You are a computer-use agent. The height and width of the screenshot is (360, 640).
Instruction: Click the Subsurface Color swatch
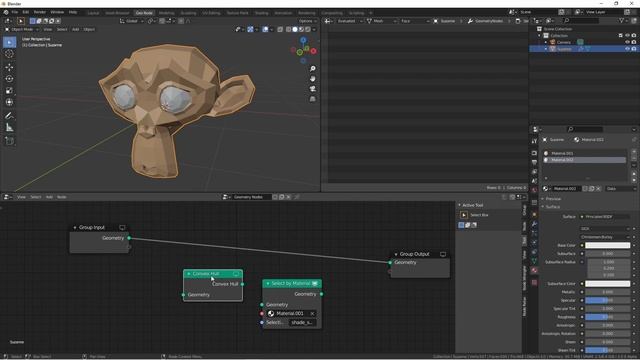(607, 284)
